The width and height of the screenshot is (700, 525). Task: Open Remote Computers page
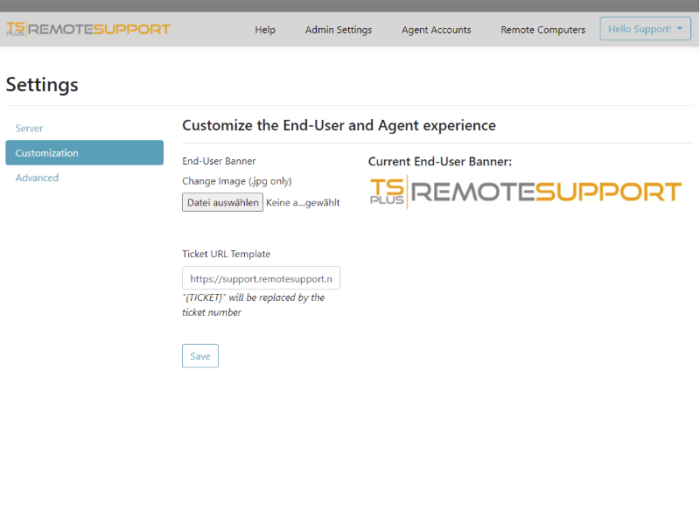(x=543, y=29)
